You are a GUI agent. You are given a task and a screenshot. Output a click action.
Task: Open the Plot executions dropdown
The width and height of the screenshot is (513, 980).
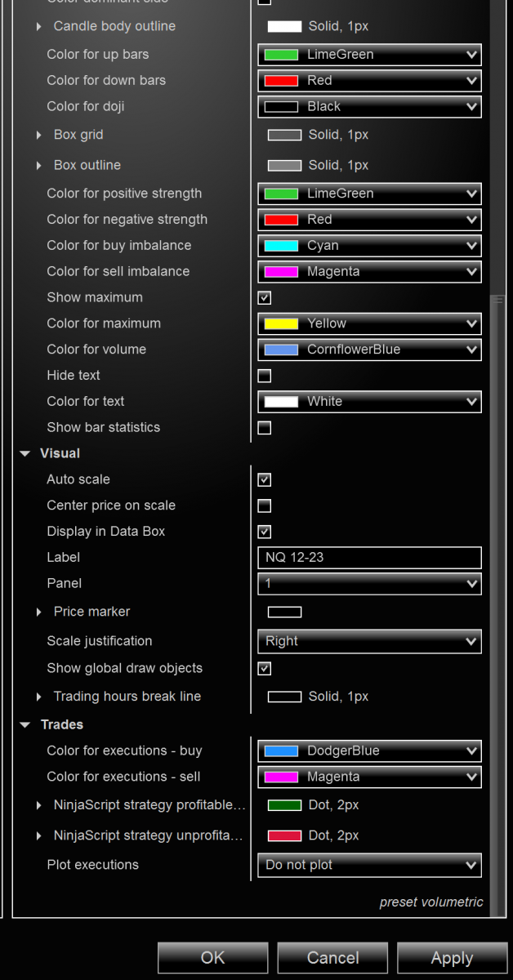[369, 865]
